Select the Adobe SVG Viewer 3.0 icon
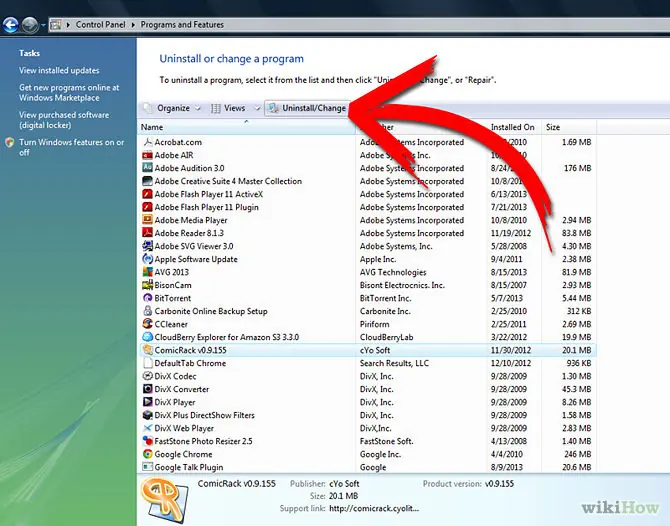This screenshot has height=526, width=670. pos(147,246)
